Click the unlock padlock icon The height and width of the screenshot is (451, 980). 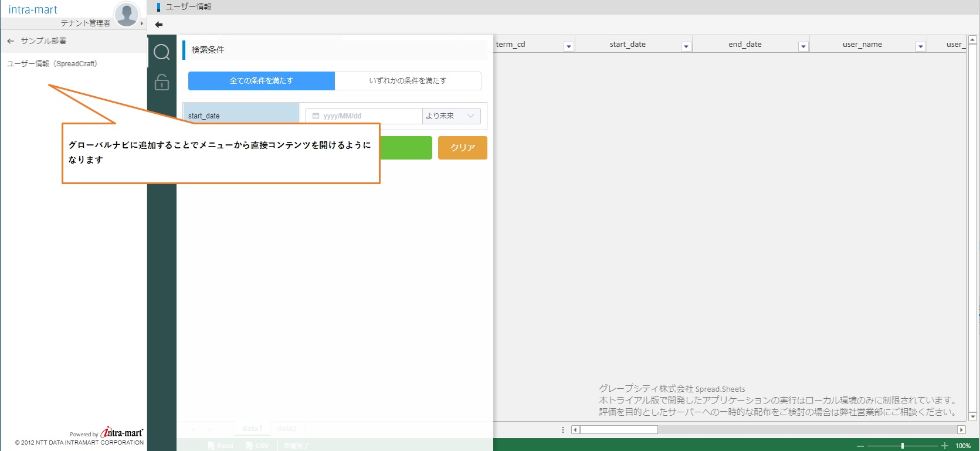click(x=162, y=82)
